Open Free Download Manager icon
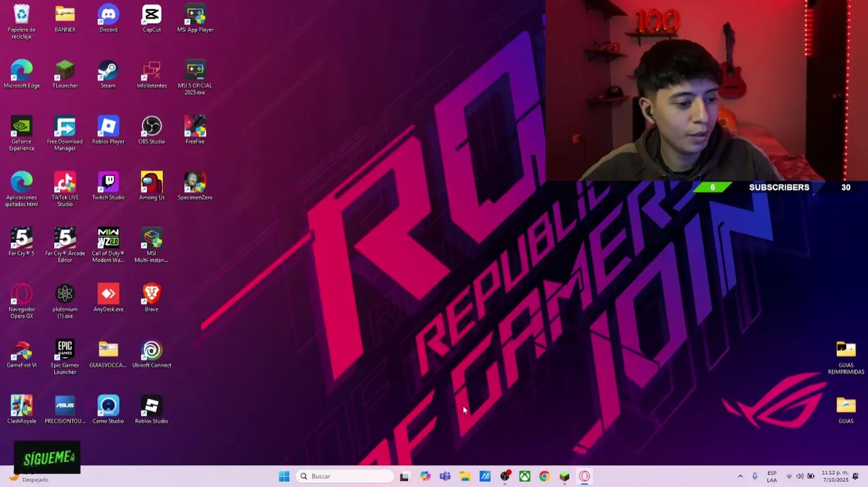Image resolution: width=868 pixels, height=487 pixels. (65, 133)
